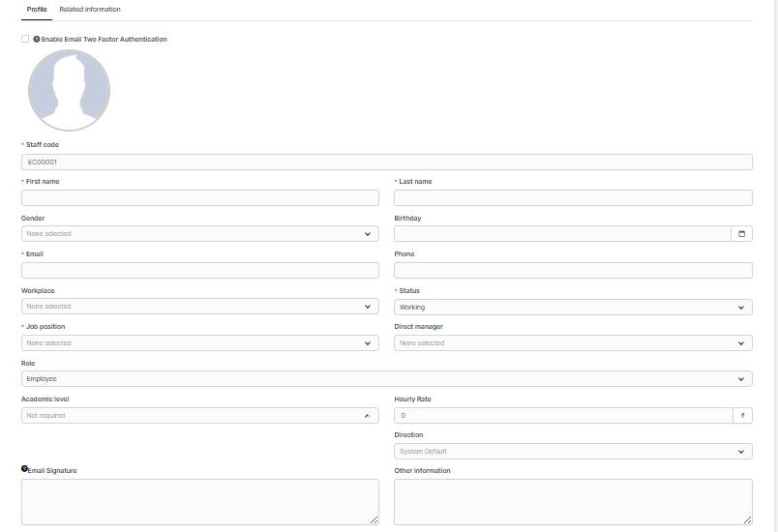The width and height of the screenshot is (778, 532).
Task: Open the Direction dropdown
Action: [x=573, y=452]
